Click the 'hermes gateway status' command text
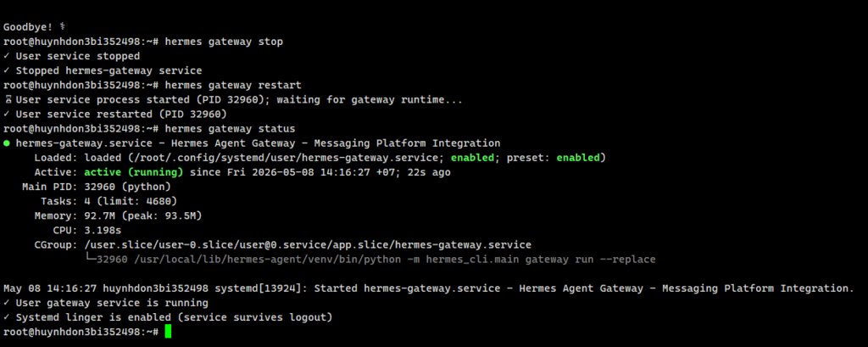 coord(231,129)
